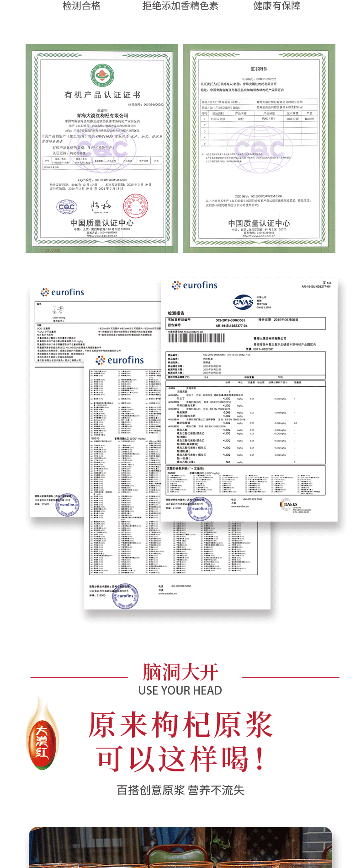
Task: Click the eurofins logo on the top-left report
Action: click(63, 292)
